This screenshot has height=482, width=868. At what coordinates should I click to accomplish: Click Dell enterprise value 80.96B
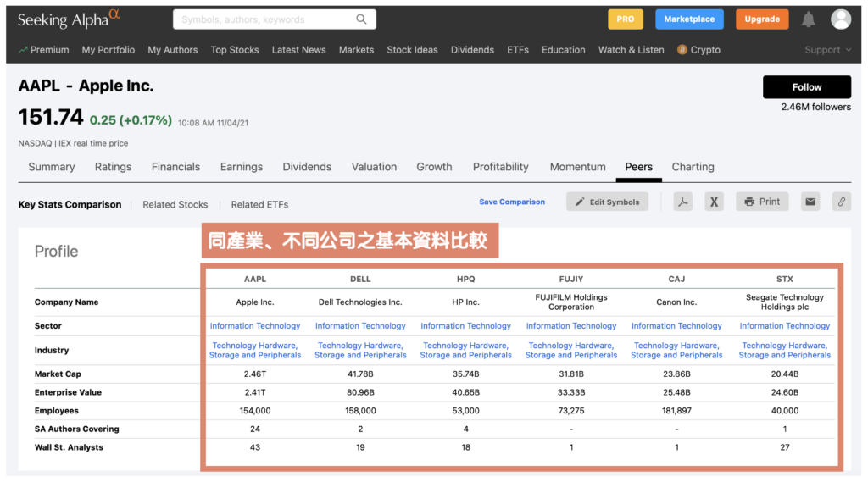360,392
